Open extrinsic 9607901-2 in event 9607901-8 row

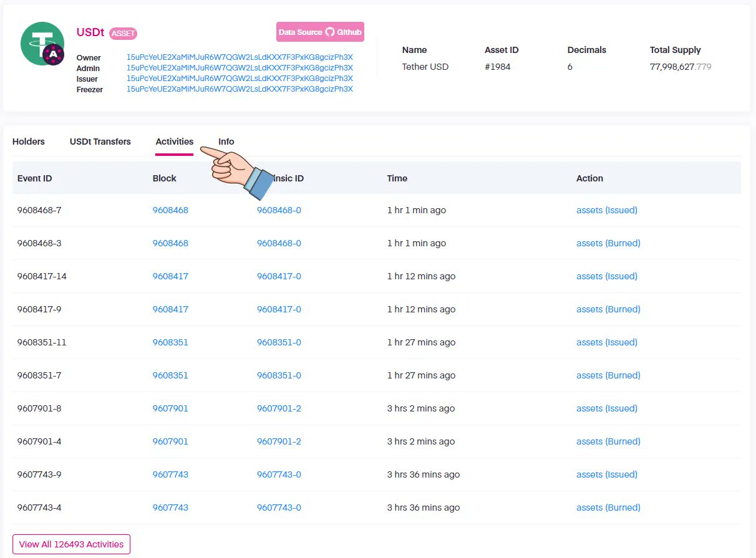pyautogui.click(x=279, y=408)
